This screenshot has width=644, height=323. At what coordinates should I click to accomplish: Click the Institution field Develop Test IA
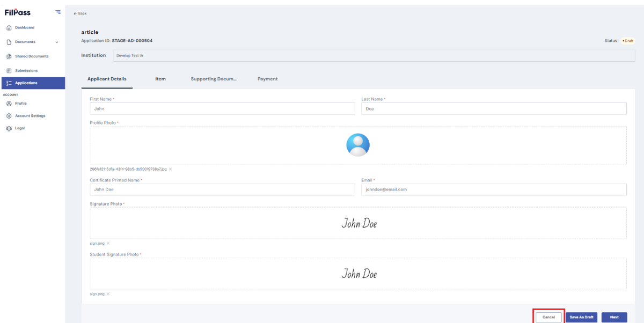click(374, 55)
